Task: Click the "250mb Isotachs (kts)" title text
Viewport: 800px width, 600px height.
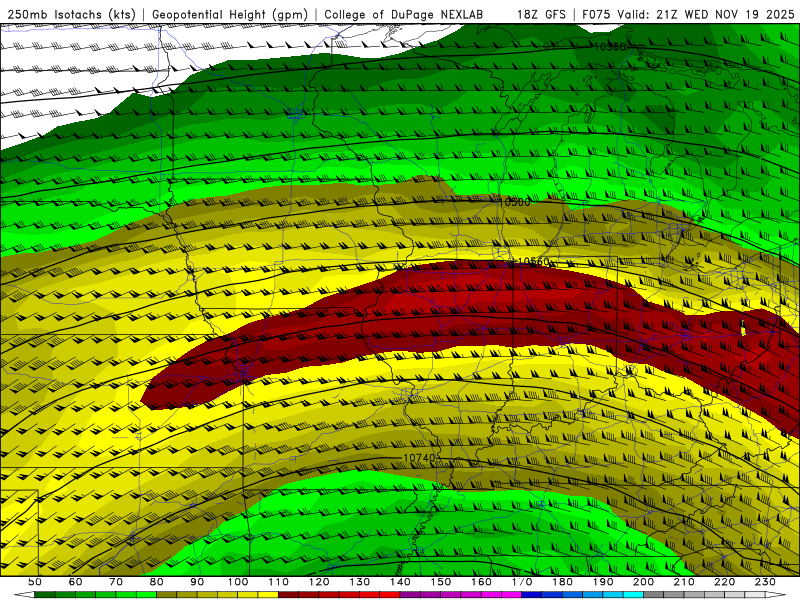Action: tap(72, 14)
